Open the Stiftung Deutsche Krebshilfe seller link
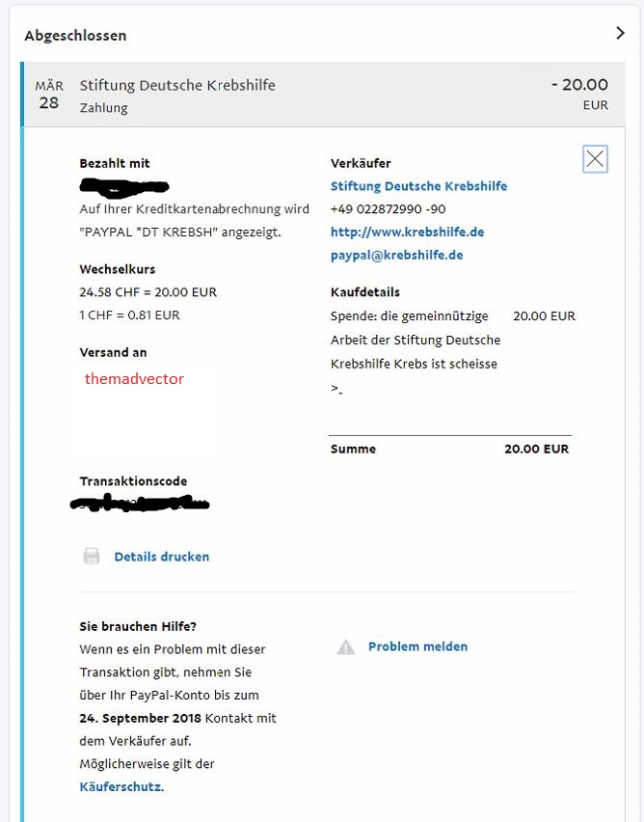Screen dimensions: 644x822 pos(418,186)
